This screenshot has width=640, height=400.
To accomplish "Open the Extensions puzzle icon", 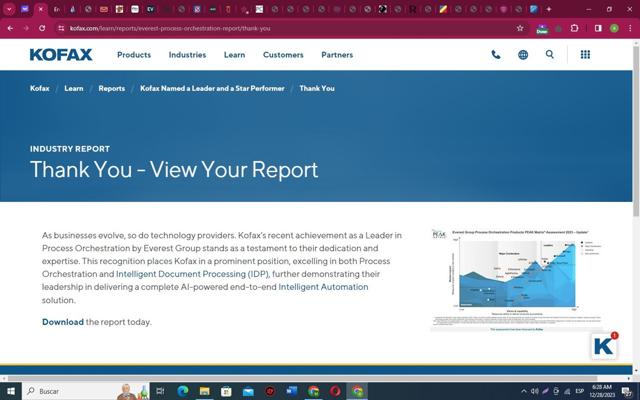I will pos(574,28).
